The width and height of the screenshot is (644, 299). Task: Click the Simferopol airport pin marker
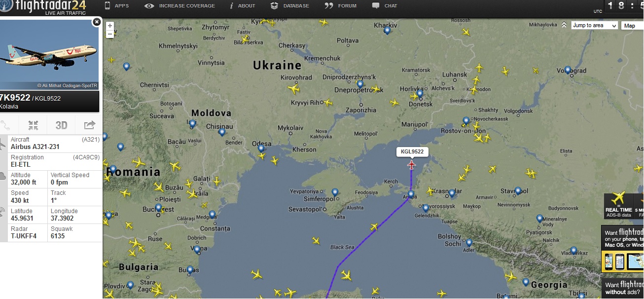(335, 192)
